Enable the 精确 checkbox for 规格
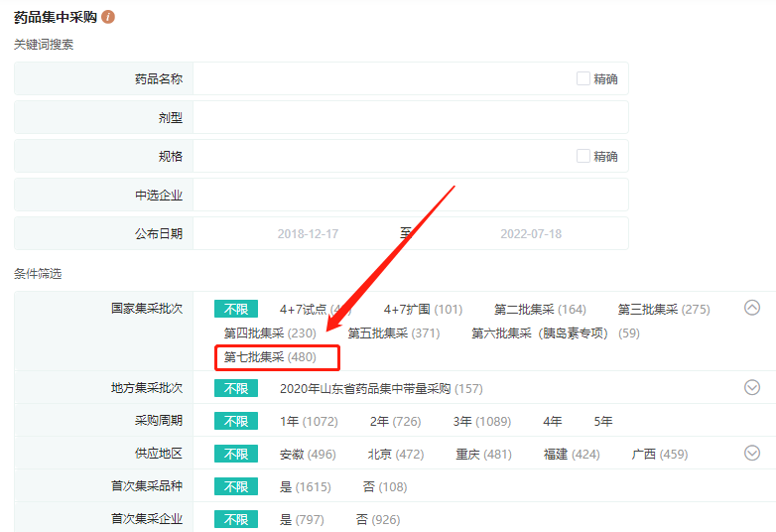 pyautogui.click(x=582, y=156)
